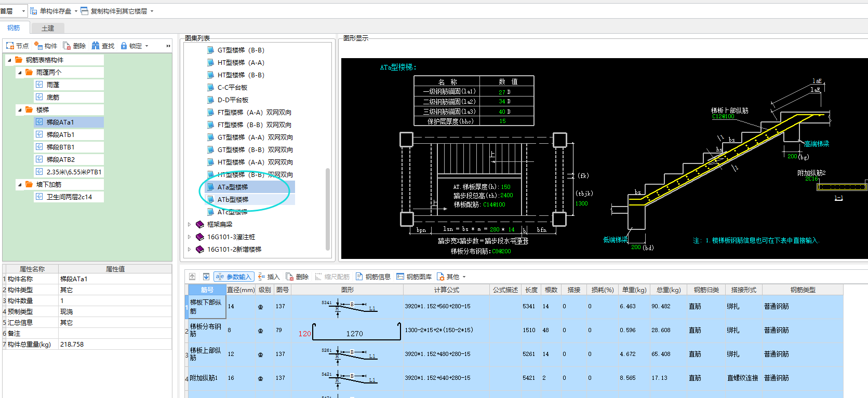The width and height of the screenshot is (868, 398).
Task: Collapse the 墙下加筋 folder
Action: [20, 185]
